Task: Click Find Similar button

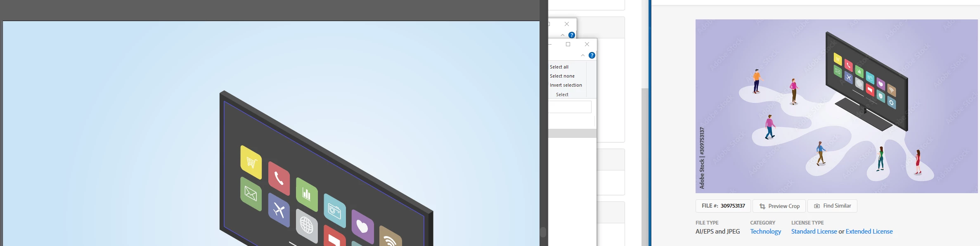Action: (832, 206)
